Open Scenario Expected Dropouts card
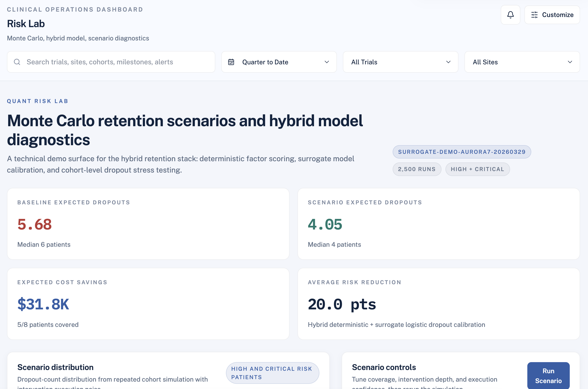588x389 pixels. point(438,224)
